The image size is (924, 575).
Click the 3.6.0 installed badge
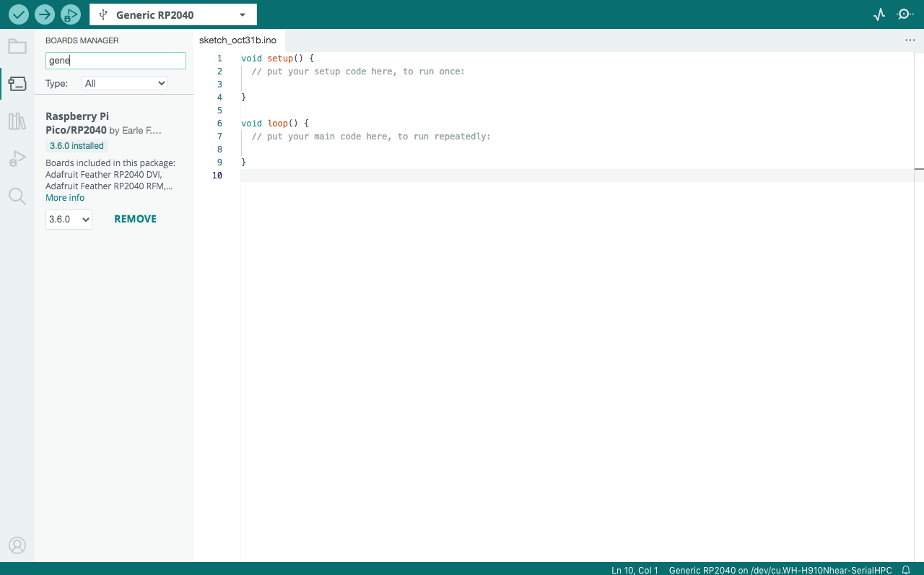77,146
